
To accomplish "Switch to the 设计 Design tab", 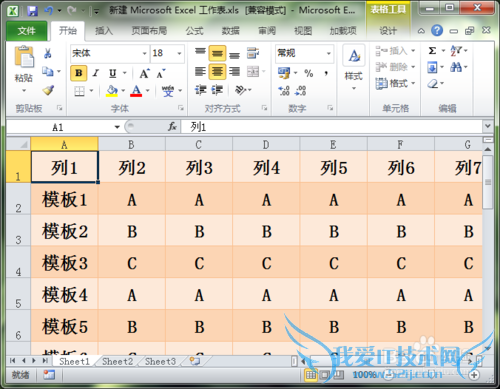I will click(x=388, y=31).
